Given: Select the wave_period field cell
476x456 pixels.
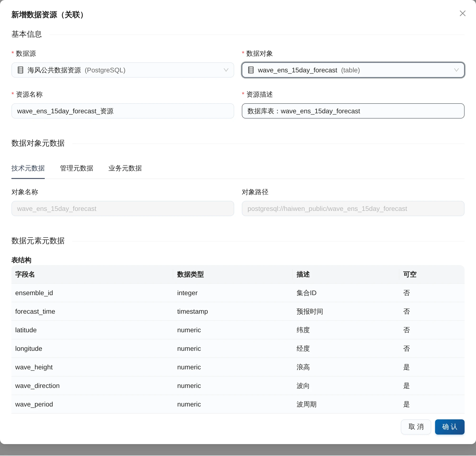Looking at the screenshot, I should click(x=92, y=404).
